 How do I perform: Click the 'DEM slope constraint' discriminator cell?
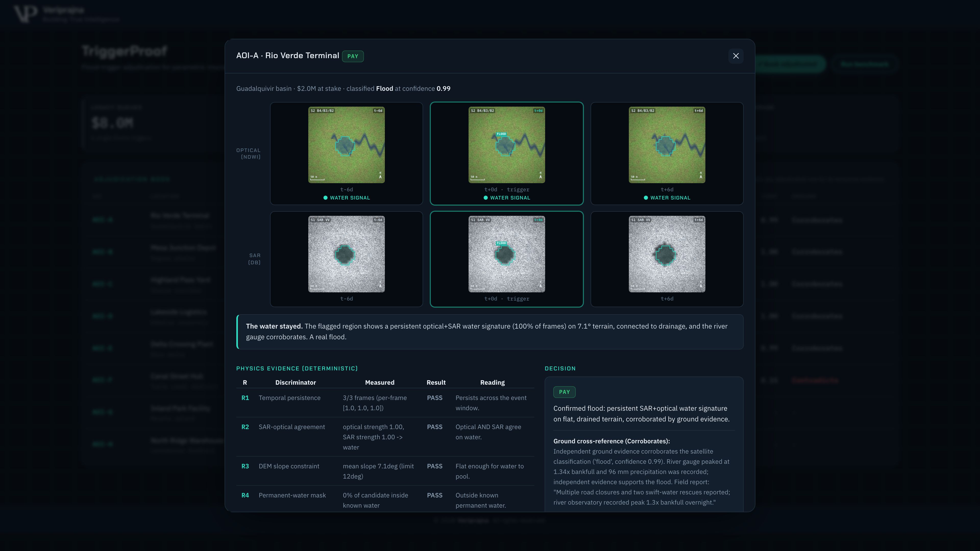click(289, 466)
